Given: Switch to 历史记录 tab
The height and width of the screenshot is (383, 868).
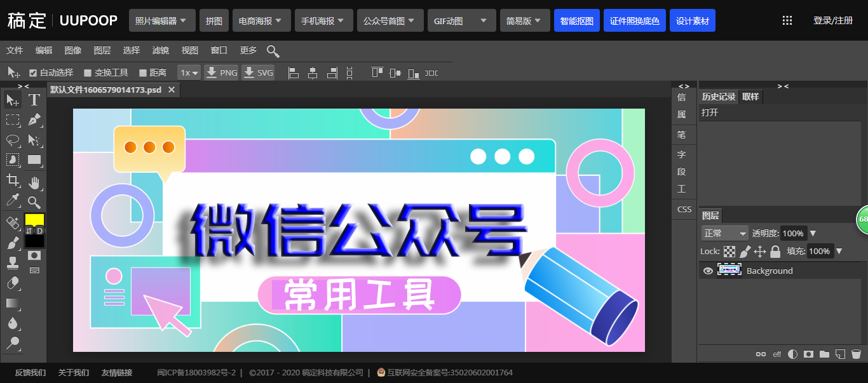Looking at the screenshot, I should (x=719, y=97).
